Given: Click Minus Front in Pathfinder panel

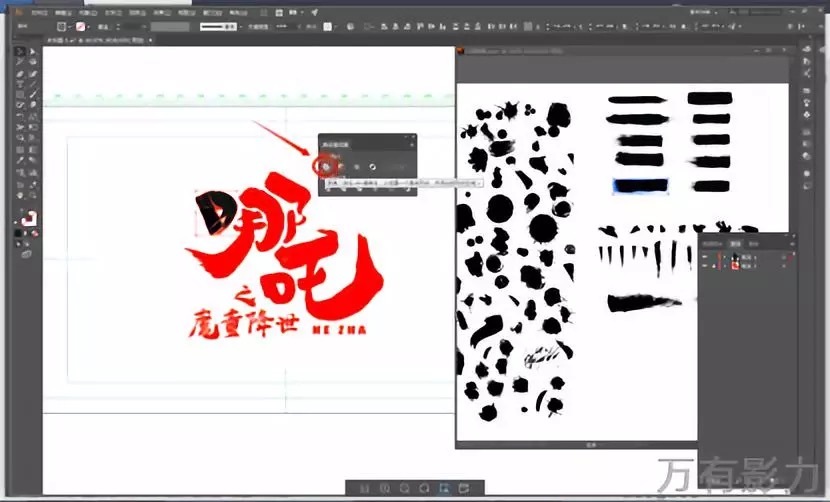Looking at the screenshot, I should (340, 165).
